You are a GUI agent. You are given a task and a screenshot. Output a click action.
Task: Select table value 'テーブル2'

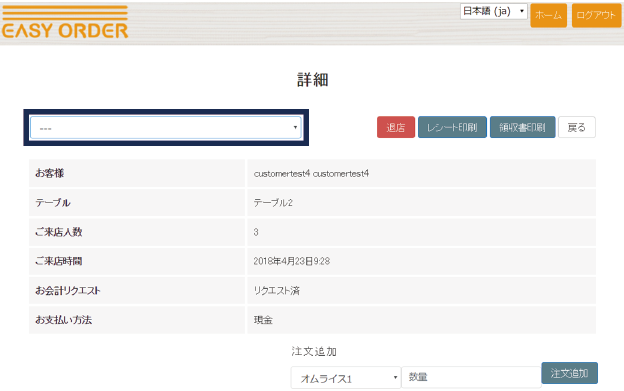[x=273, y=203]
